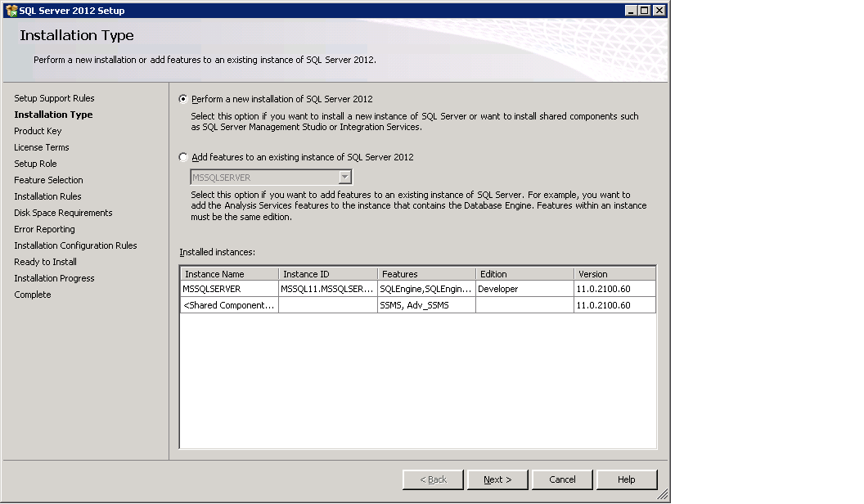Go to the Setup Support Rules step
Screen dimensions: 864x504
click(54, 97)
